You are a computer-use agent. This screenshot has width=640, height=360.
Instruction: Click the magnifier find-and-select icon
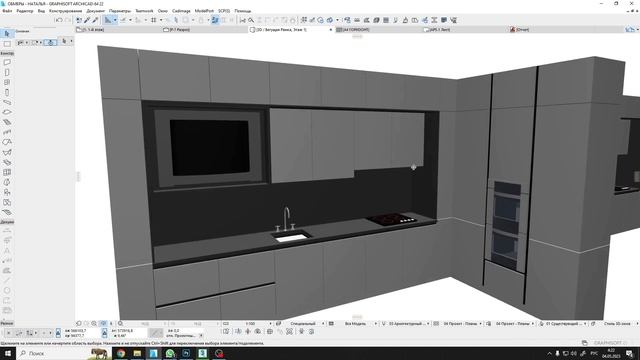coord(251,20)
